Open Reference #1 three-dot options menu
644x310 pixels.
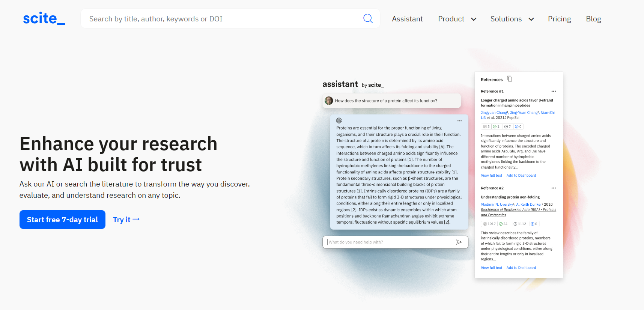click(553, 91)
